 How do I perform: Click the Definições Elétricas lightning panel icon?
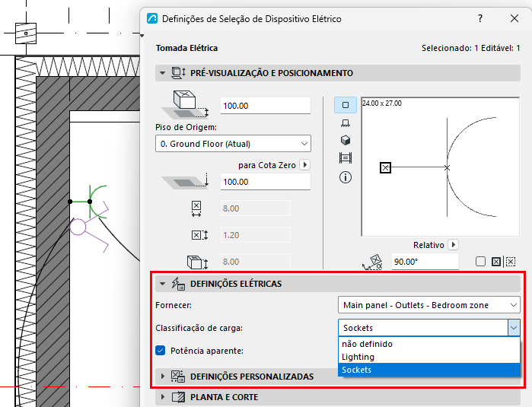pyautogui.click(x=178, y=284)
